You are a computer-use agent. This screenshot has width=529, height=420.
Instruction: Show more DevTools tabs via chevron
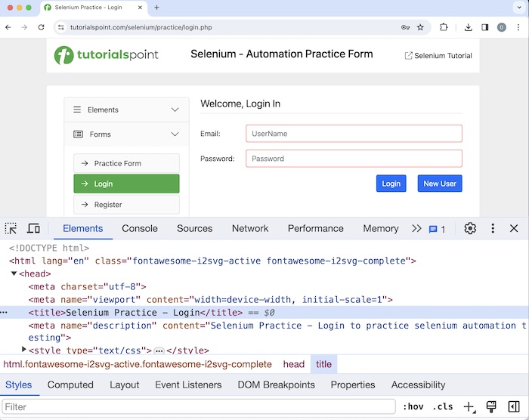(416, 228)
